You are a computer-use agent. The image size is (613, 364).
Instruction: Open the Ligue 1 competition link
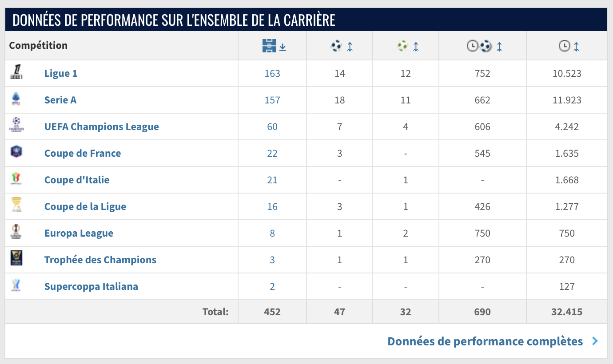click(61, 74)
